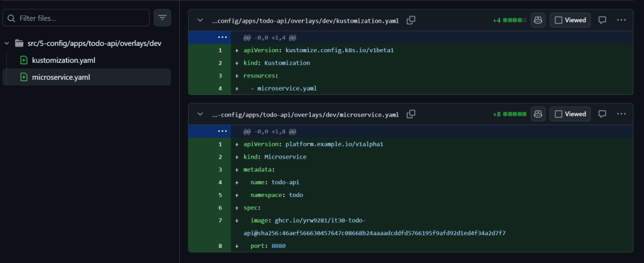Click the added-file icon beside microservice.yaml
The width and height of the screenshot is (644, 263).
(24, 77)
